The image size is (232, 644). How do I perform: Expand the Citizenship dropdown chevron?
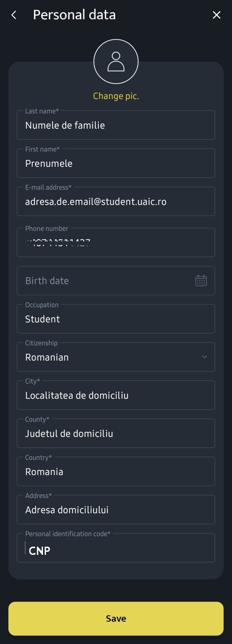click(x=205, y=357)
